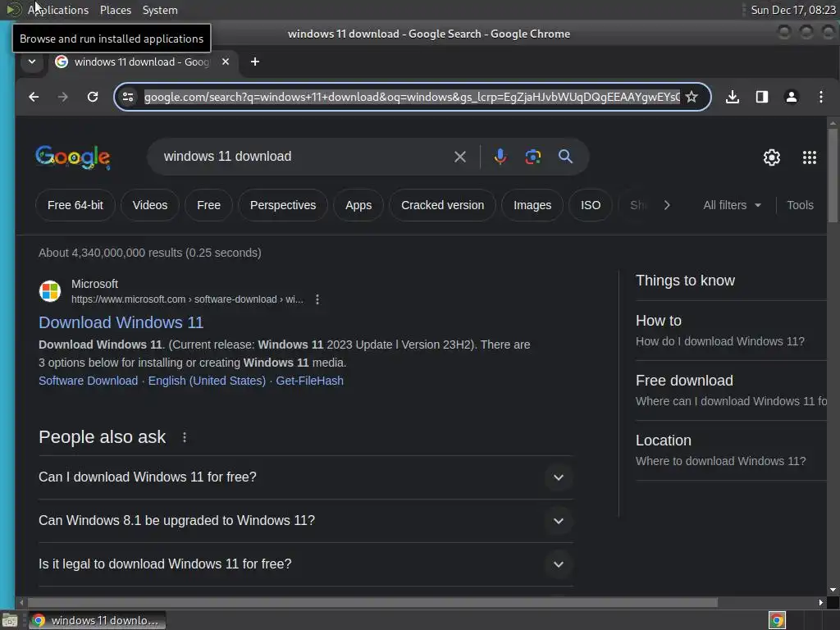The height and width of the screenshot is (630, 840).
Task: Select the Images filter chip
Action: 532,205
